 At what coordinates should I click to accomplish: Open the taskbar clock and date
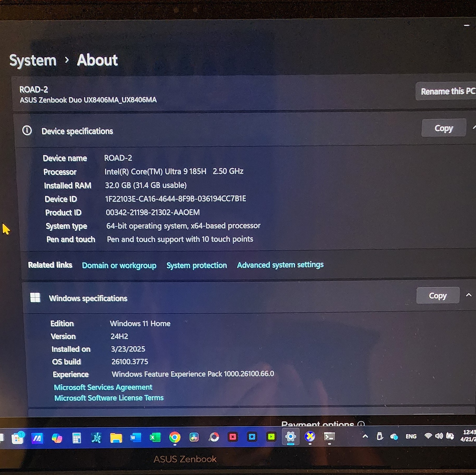[x=469, y=436]
